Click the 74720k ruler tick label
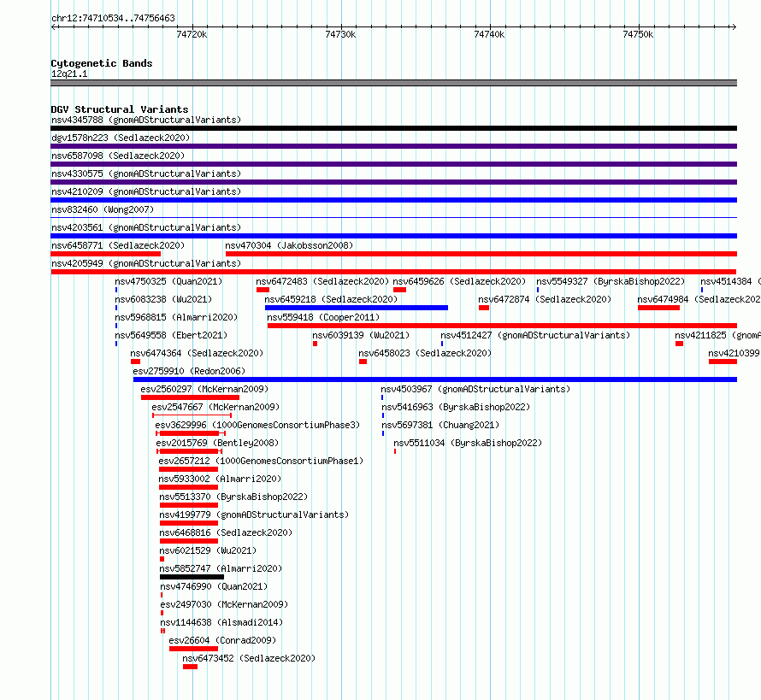Viewport: 761px width, 700px height. [192, 34]
